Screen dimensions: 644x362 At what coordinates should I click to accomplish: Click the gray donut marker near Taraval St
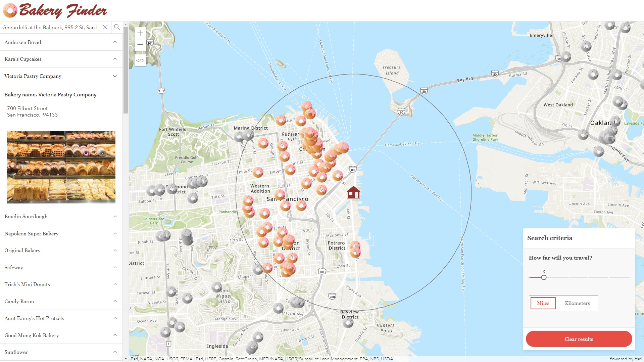[x=171, y=291]
